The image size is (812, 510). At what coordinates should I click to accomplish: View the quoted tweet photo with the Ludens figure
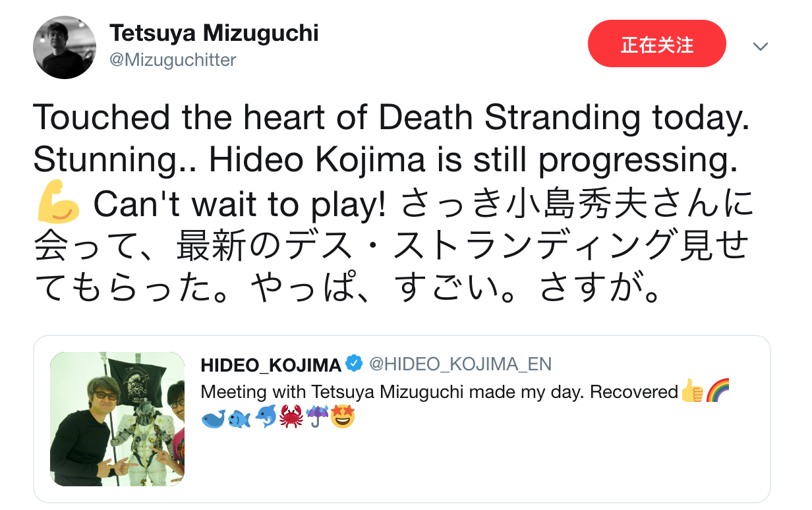[117, 419]
